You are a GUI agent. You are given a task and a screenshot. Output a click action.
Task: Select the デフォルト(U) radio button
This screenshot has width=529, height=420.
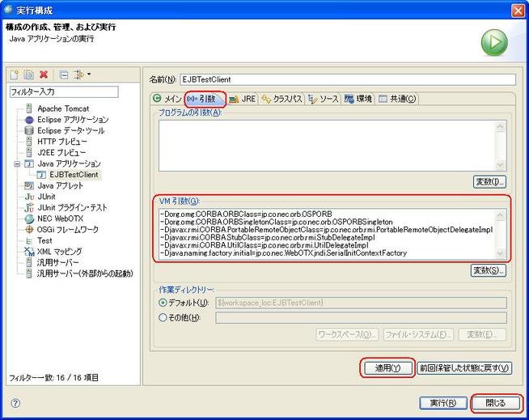tap(163, 303)
